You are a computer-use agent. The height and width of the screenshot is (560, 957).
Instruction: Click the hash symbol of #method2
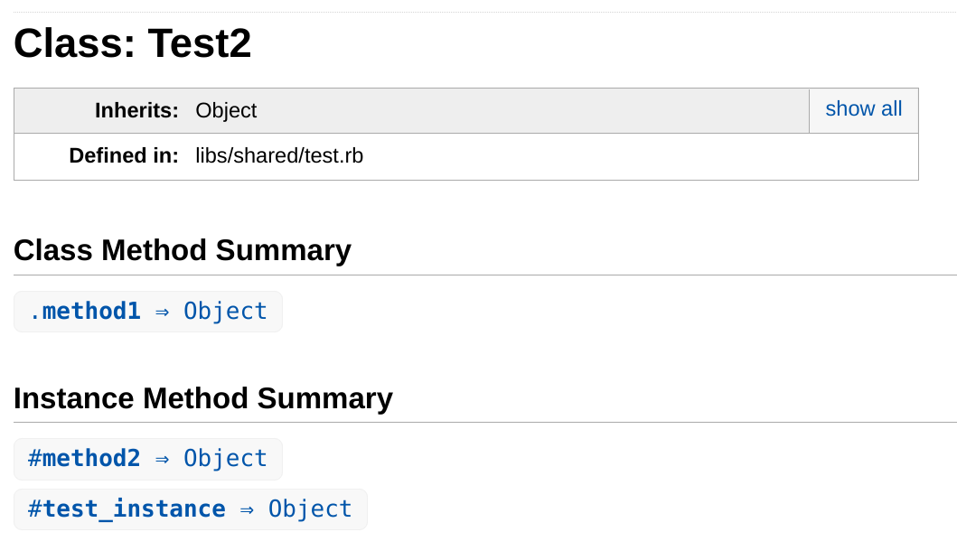[34, 459]
